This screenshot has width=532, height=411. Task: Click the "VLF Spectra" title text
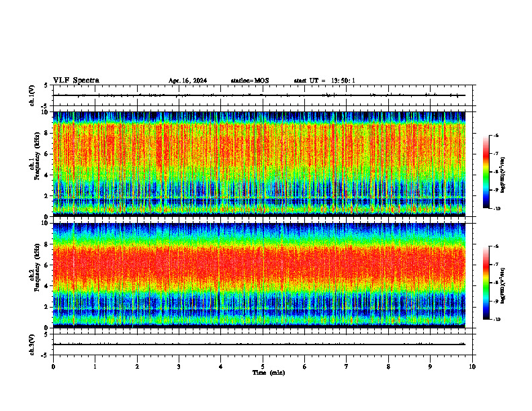pyautogui.click(x=76, y=81)
